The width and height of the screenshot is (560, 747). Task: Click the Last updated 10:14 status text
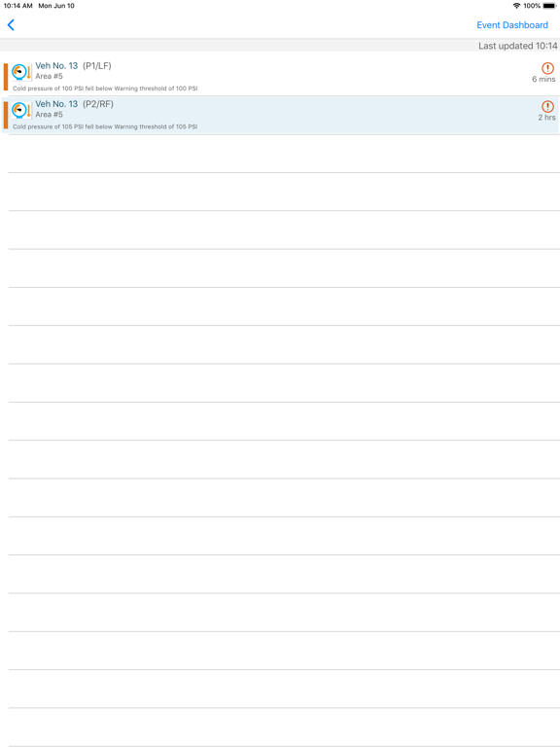point(517,46)
